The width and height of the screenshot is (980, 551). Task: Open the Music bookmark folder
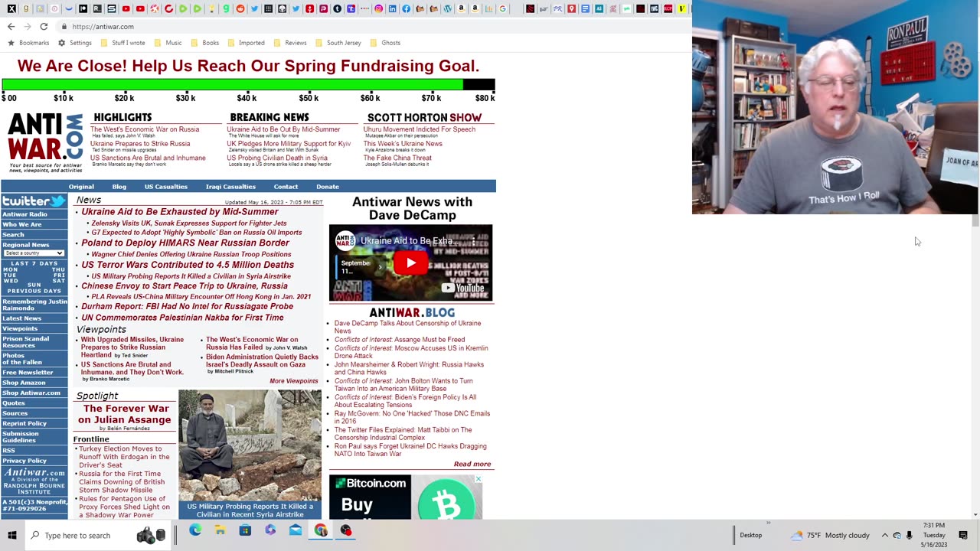(168, 43)
